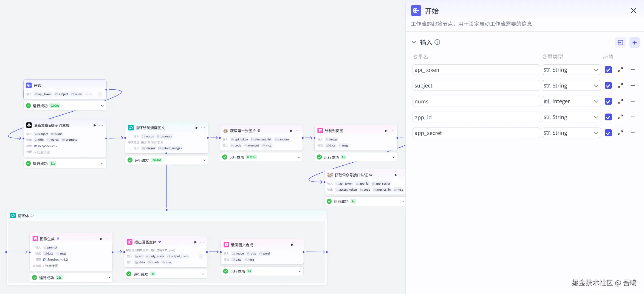Open the type dropdown for app_id
The height and width of the screenshot is (294, 644).
[x=571, y=117]
